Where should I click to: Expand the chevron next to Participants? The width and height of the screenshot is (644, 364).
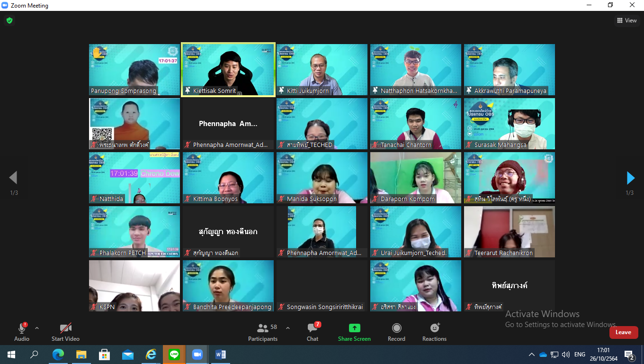tap(287, 328)
